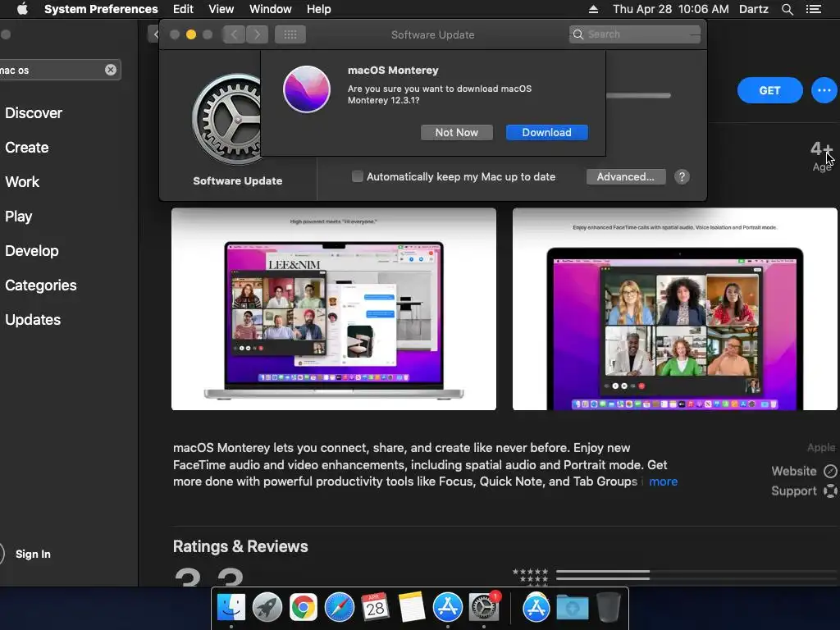Go forward in System Preferences toolbar

pyautogui.click(x=257, y=34)
